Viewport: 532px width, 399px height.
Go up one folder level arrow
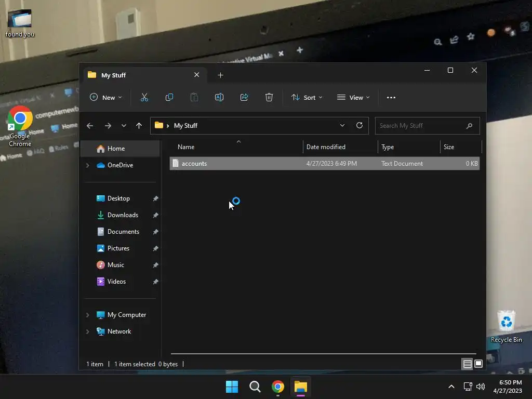[x=139, y=126]
